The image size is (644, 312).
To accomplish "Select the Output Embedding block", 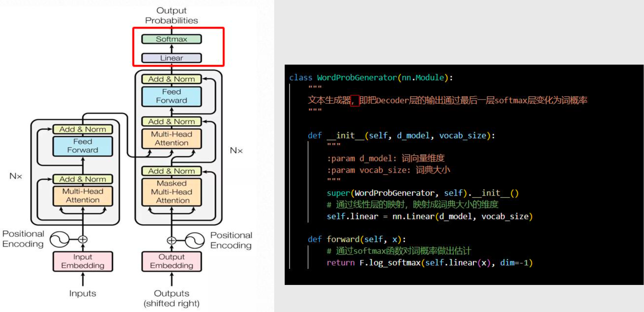I will [x=172, y=261].
